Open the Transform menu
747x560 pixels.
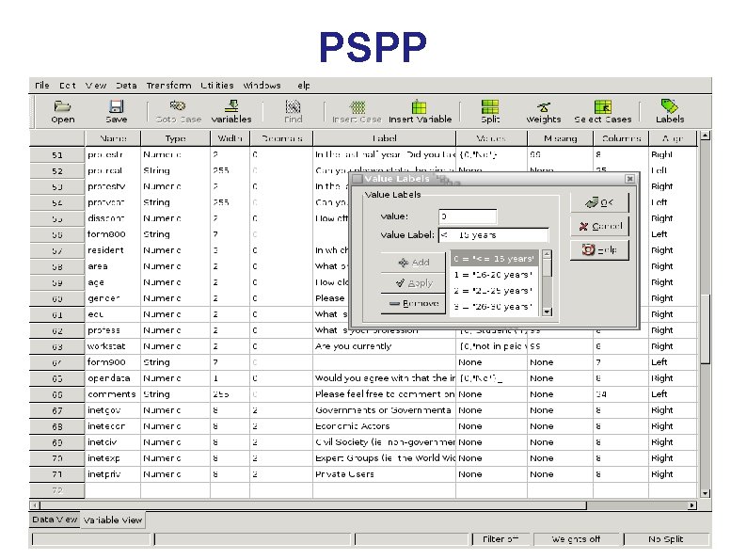(168, 86)
